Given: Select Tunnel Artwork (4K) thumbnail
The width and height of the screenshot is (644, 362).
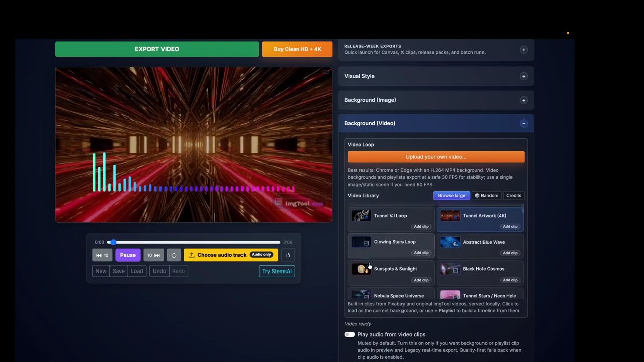Looking at the screenshot, I should (450, 216).
